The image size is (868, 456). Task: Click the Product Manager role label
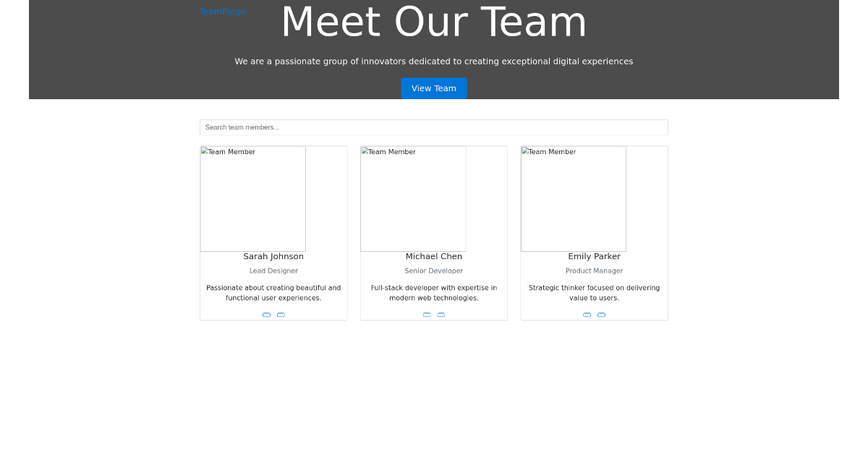coord(594,271)
